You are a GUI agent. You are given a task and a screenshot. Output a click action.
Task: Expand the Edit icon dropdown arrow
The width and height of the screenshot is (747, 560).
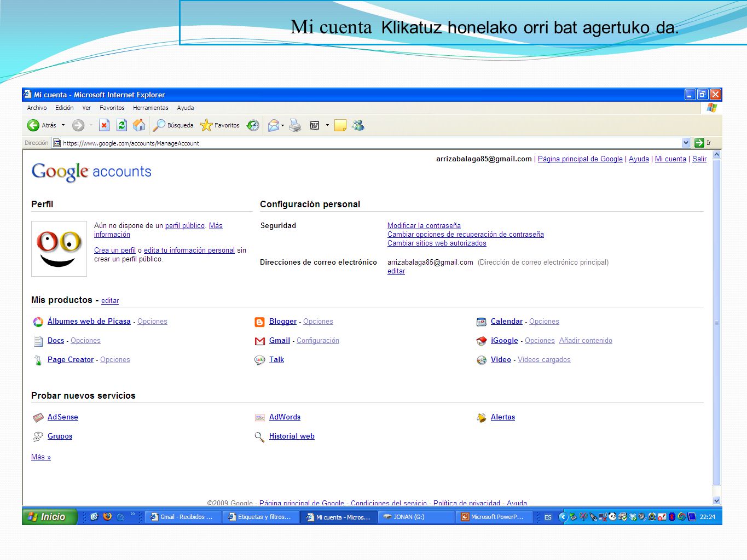pos(327,125)
